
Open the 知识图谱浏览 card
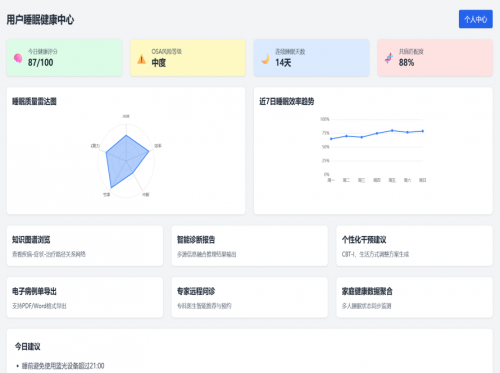point(85,246)
